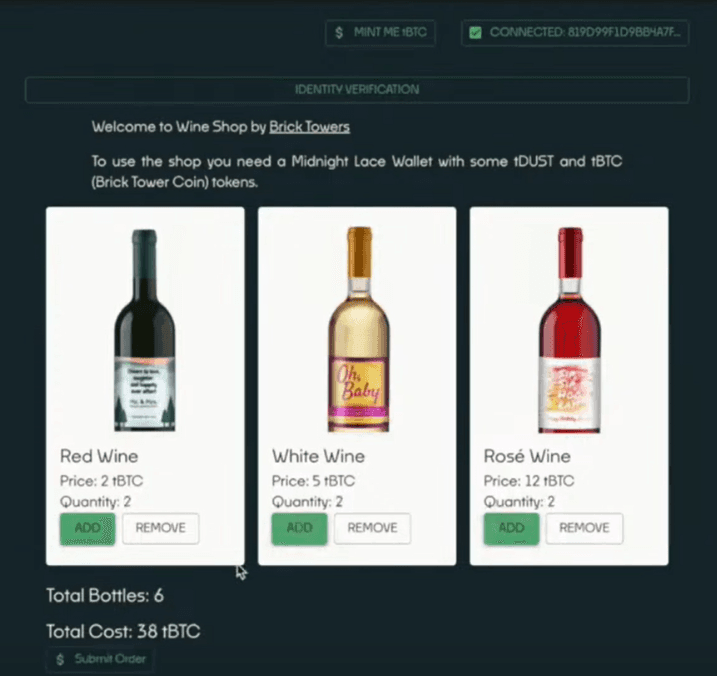
Task: Click the dollar icon on Submit Order
Action: pyautogui.click(x=60, y=659)
